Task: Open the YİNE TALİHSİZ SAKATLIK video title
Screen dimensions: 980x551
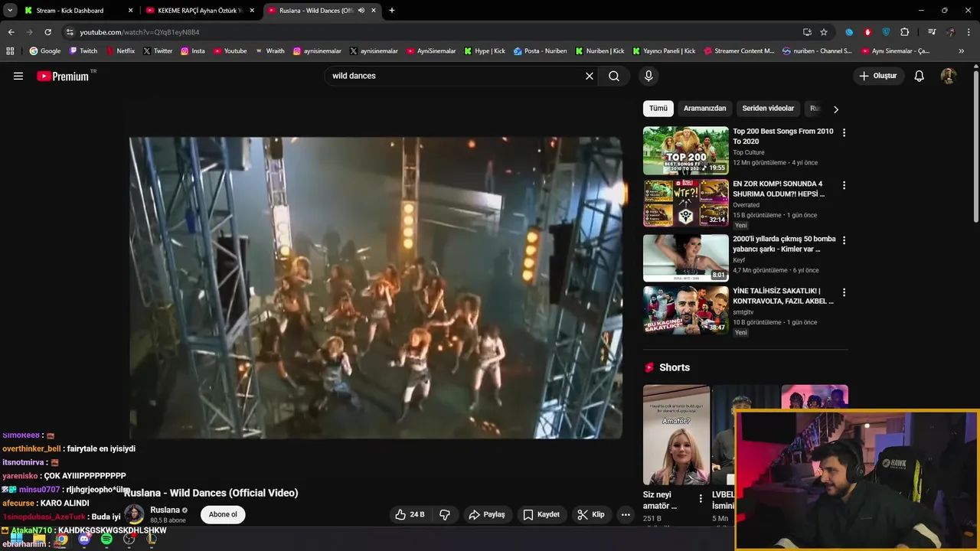Action: point(782,296)
